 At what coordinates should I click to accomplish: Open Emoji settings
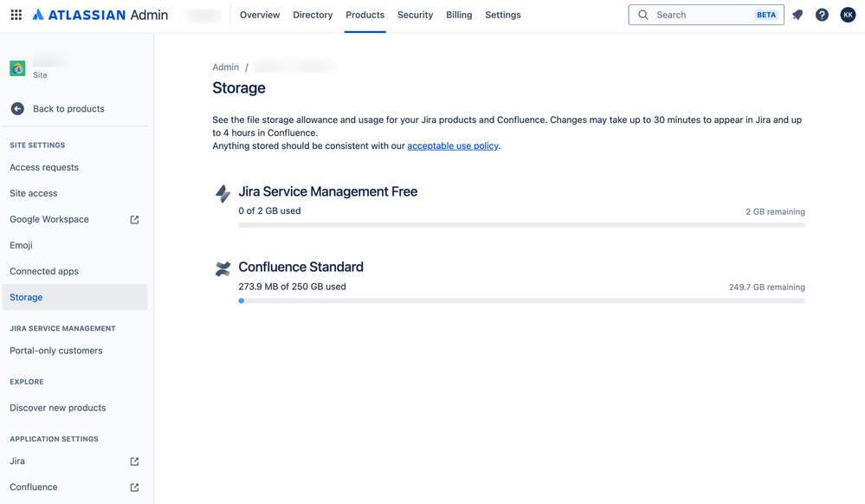pyautogui.click(x=74, y=245)
